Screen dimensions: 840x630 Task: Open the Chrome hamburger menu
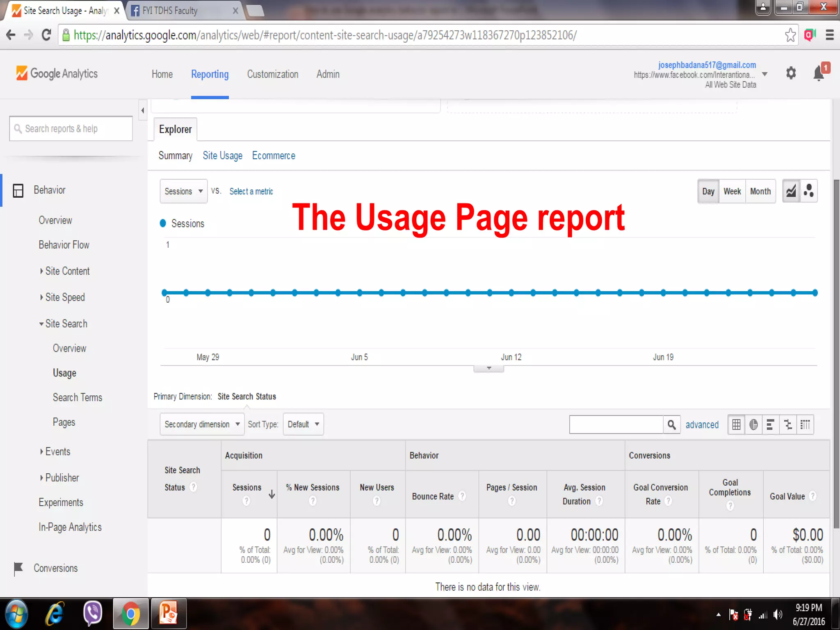(x=829, y=35)
